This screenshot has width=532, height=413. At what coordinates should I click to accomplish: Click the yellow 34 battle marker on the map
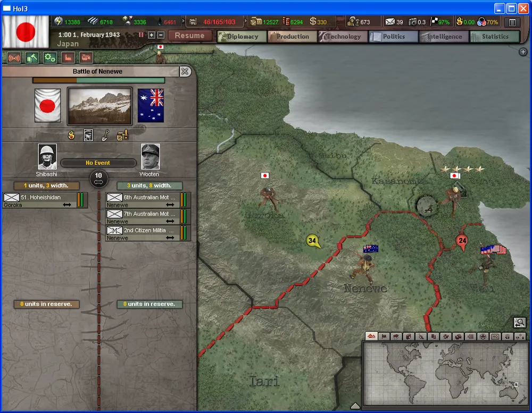click(x=313, y=241)
